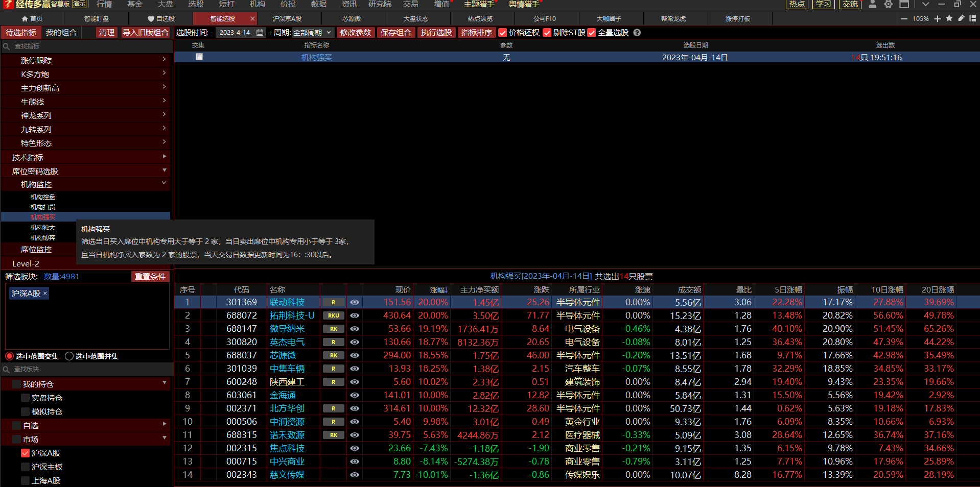Click the R badge for 中集车辆
Viewport: 980px width, 487px height.
[333, 369]
